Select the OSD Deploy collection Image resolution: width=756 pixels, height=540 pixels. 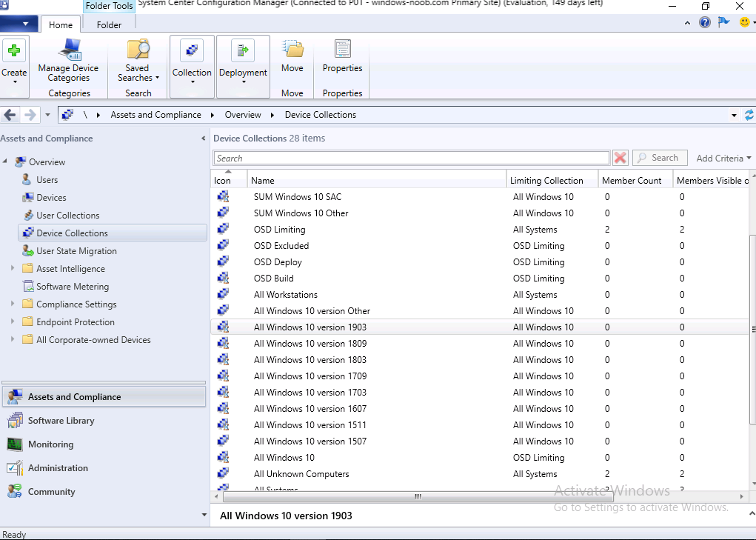[x=481, y=261]
